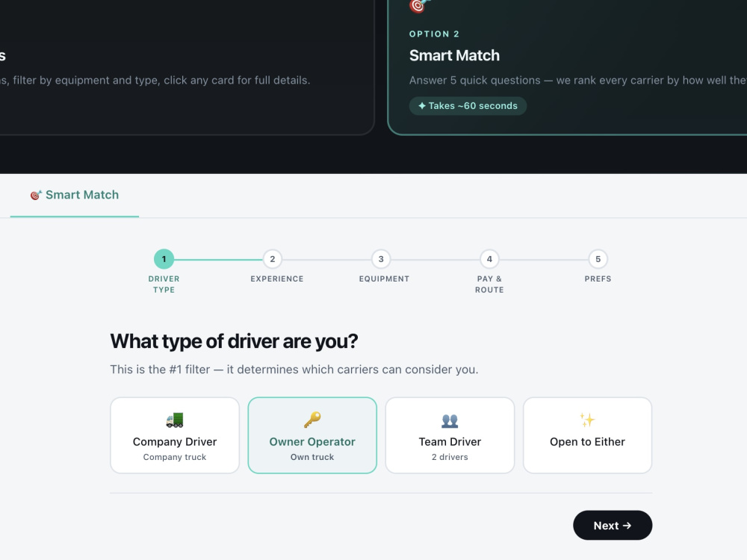747x560 pixels.
Task: Jump to step 5 Prefs circle
Action: 598,259
